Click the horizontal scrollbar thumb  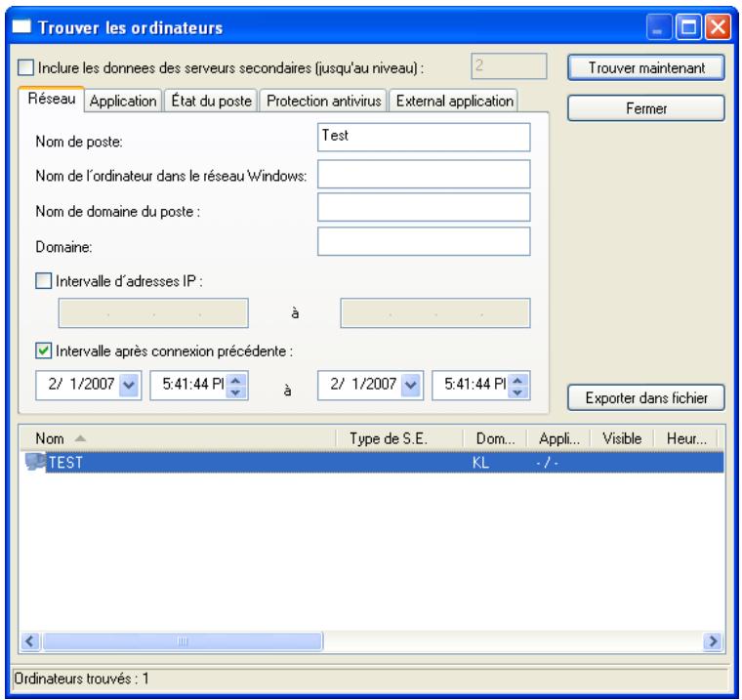pos(183,641)
